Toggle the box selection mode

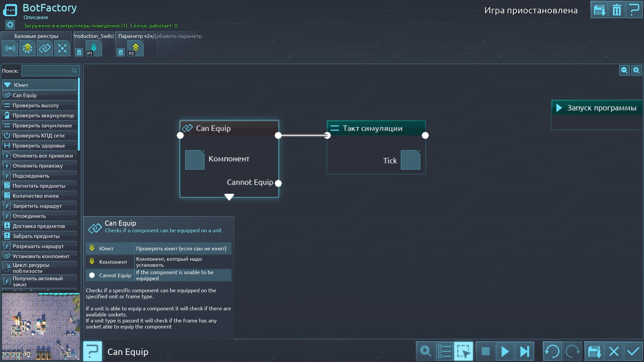tap(464, 351)
